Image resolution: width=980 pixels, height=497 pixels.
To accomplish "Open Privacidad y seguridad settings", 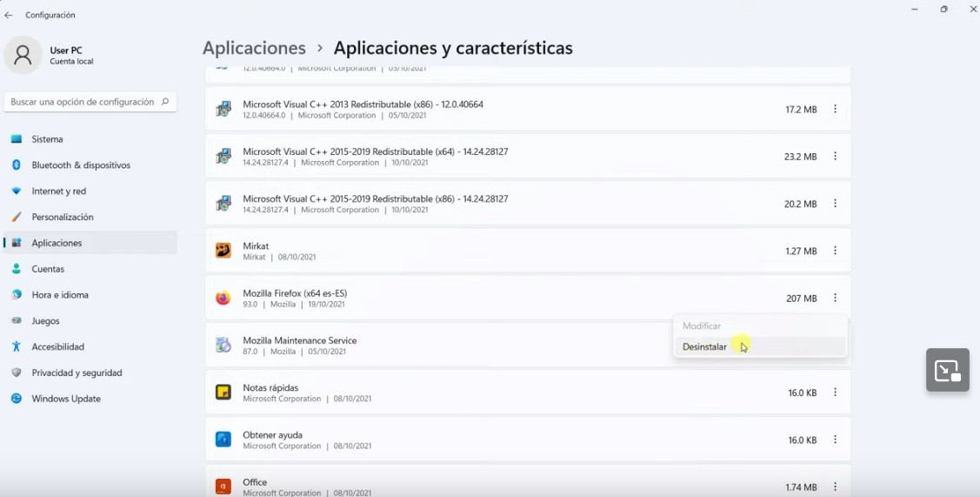I will pyautogui.click(x=90, y=373).
